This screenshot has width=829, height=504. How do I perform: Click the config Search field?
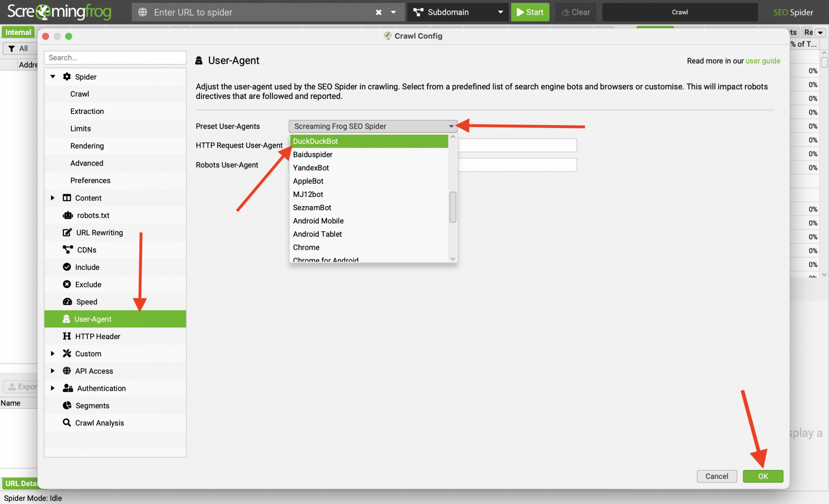[115, 58]
